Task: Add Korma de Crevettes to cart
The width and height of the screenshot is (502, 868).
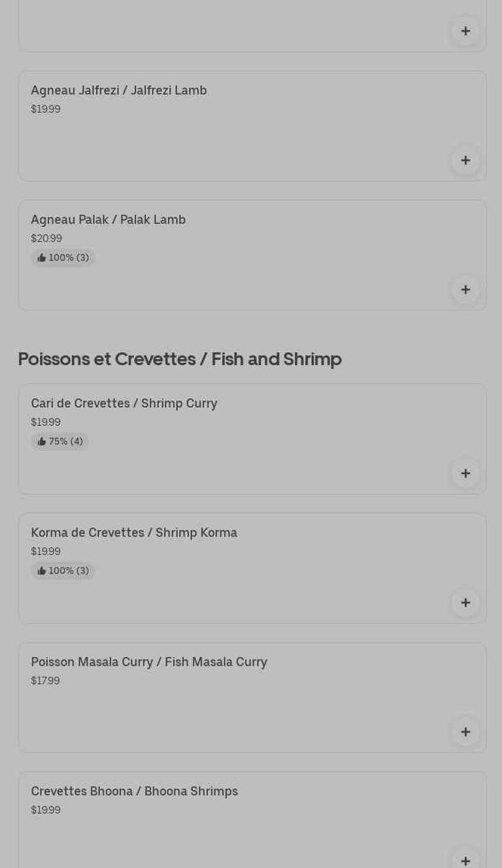Action: coord(465,603)
